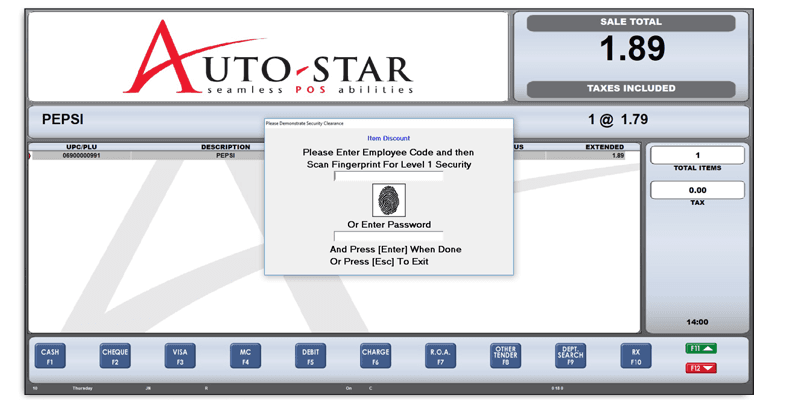Select the PEPSI line item row

click(x=334, y=156)
